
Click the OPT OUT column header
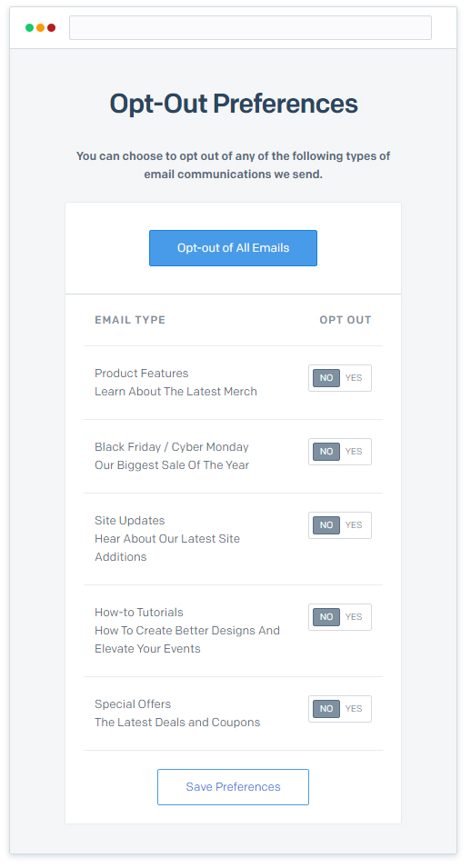pos(346,320)
